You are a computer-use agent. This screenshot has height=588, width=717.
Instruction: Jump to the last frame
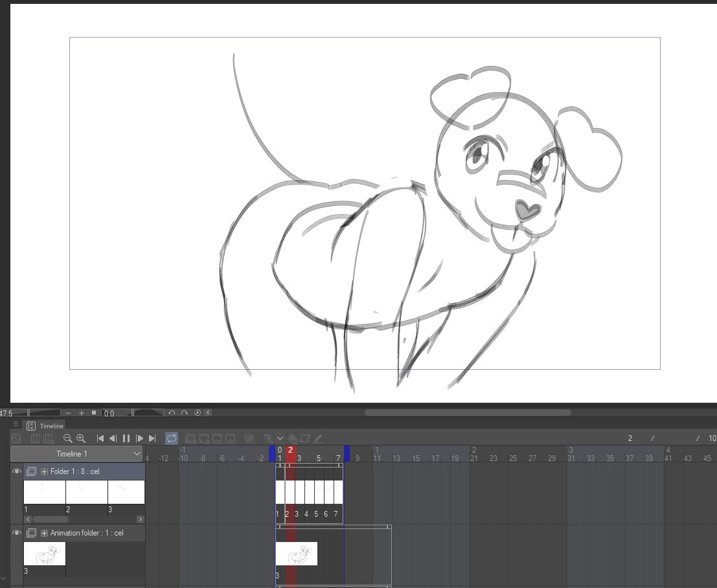pos(152,438)
